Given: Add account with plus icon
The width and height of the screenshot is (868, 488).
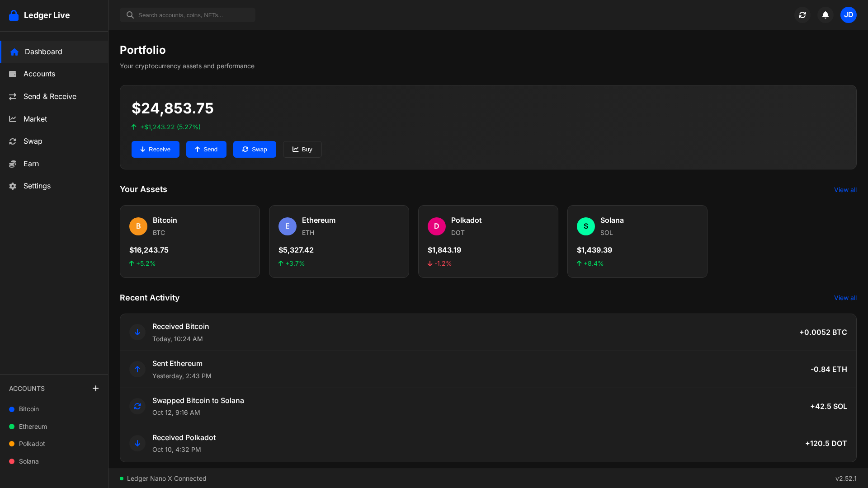Looking at the screenshot, I should pyautogui.click(x=95, y=388).
